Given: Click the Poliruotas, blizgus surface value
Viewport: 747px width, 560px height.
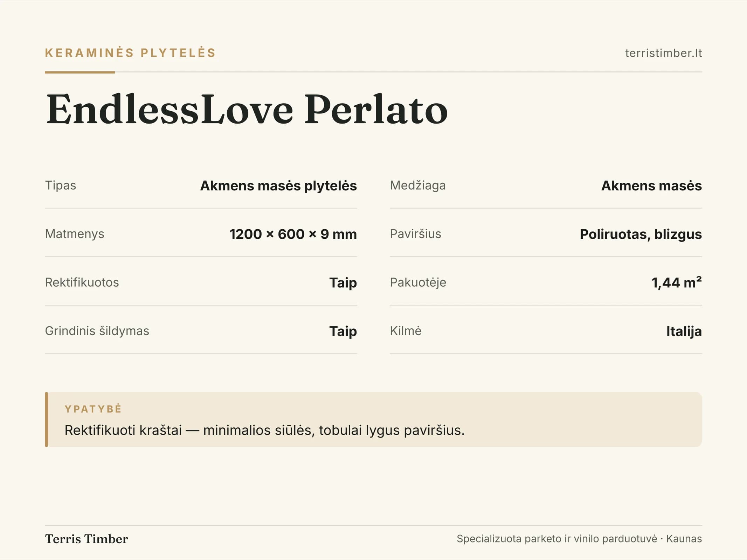Looking at the screenshot, I should pos(641,234).
